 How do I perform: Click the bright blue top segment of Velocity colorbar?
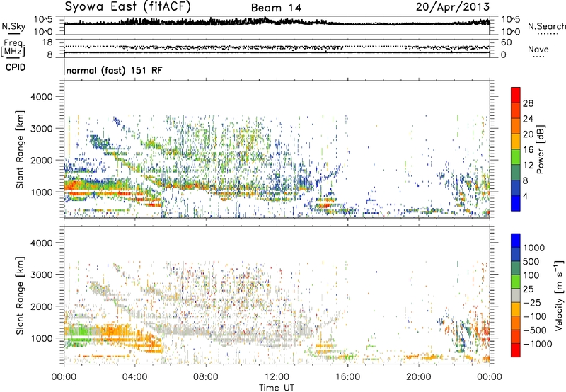pos(516,241)
